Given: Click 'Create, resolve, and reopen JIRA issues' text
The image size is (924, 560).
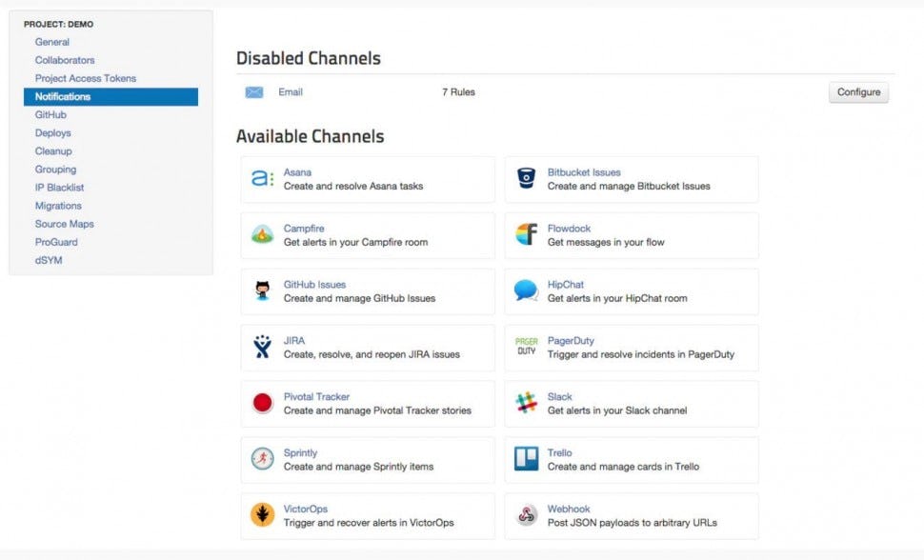Looking at the screenshot, I should tap(372, 354).
